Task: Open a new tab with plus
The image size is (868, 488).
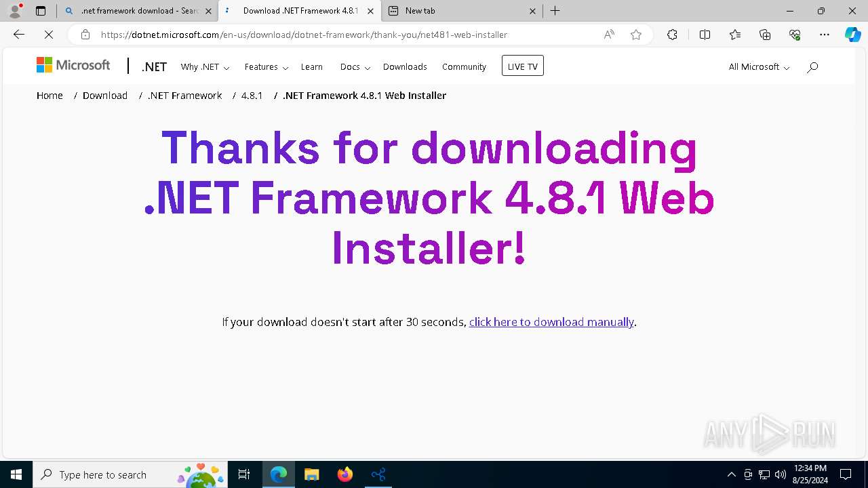Action: [x=555, y=11]
